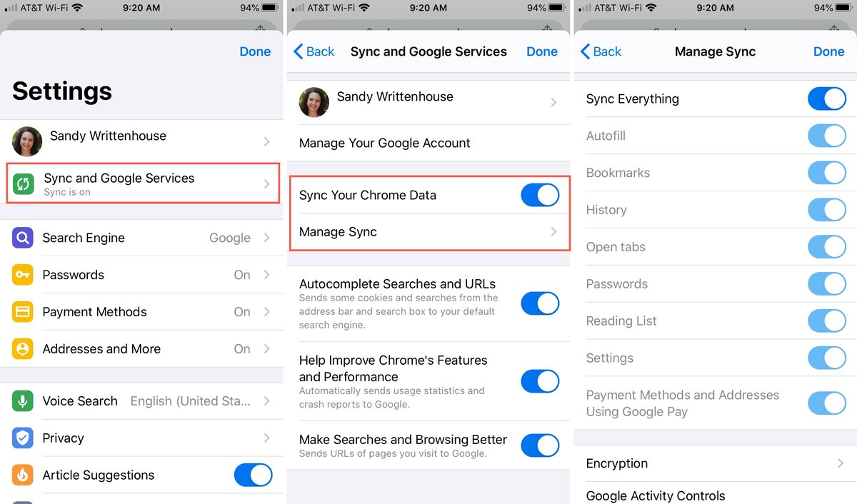The width and height of the screenshot is (857, 504).
Task: Tap the Payment Methods card icon
Action: pos(23,312)
